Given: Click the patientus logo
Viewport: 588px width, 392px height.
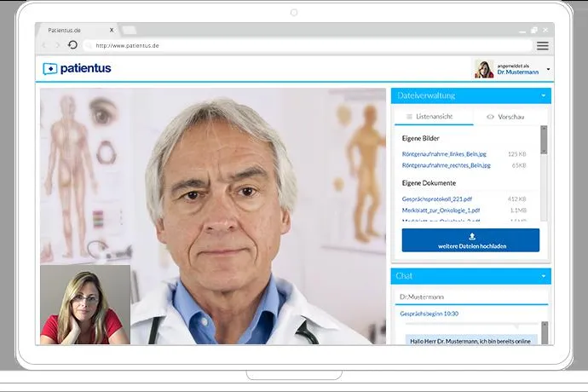Looking at the screenshot, I should click(x=77, y=69).
